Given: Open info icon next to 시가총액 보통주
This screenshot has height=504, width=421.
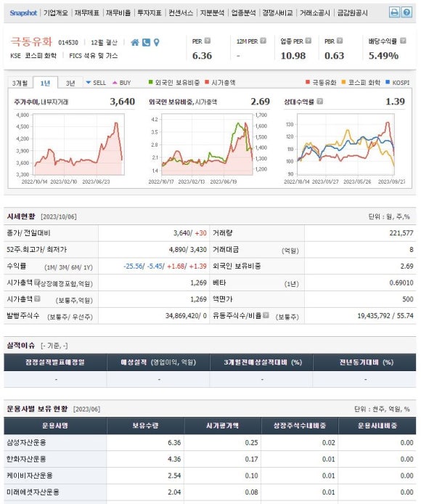Looking at the screenshot, I should [x=37, y=298].
